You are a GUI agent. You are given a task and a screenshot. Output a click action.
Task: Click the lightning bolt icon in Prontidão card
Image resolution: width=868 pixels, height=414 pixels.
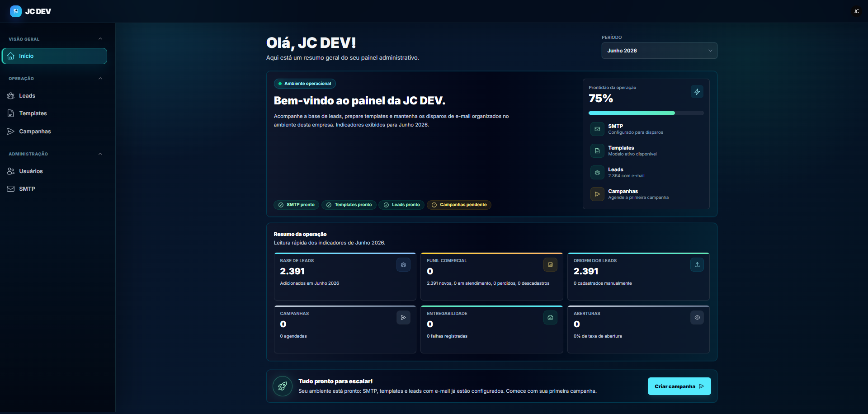[697, 92]
